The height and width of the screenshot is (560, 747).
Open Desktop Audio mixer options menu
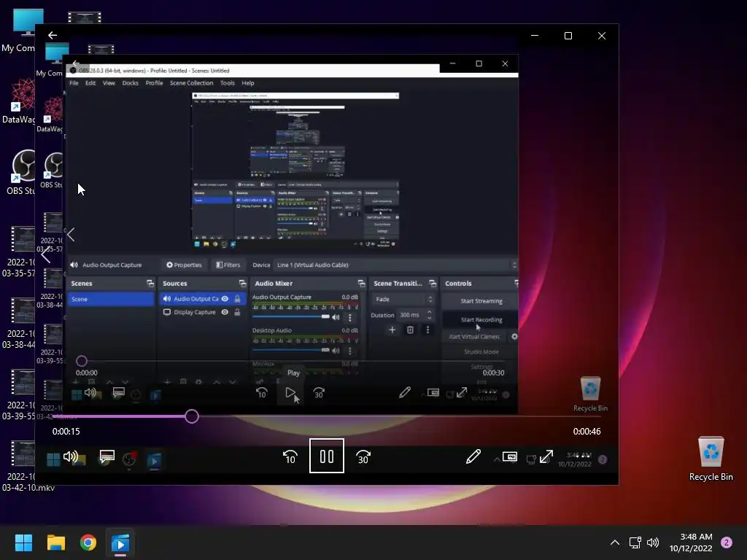(350, 351)
